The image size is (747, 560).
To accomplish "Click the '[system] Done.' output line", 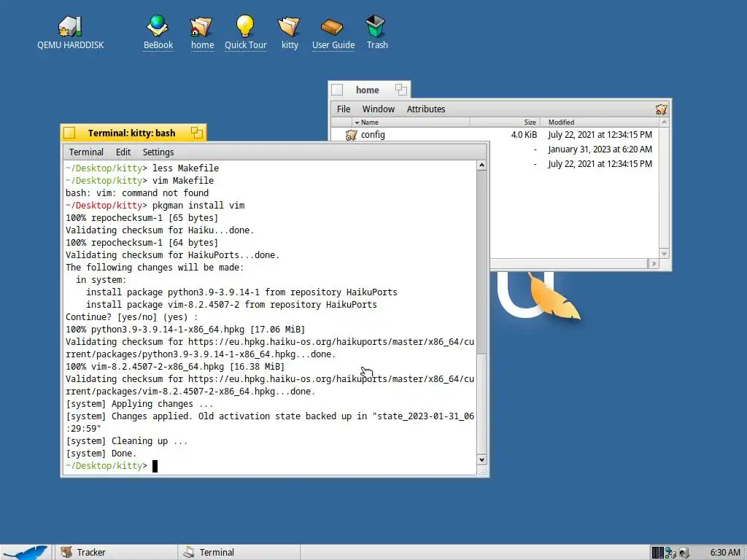I will coord(101,454).
